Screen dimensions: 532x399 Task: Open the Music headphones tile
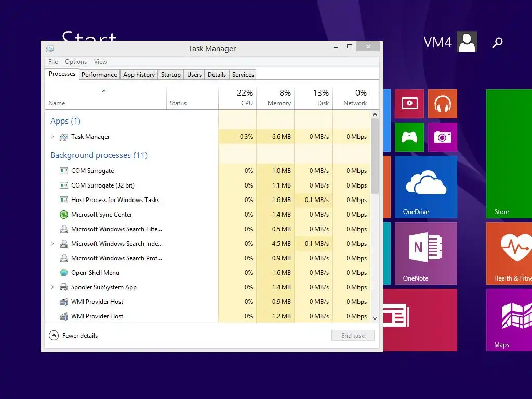(x=443, y=104)
